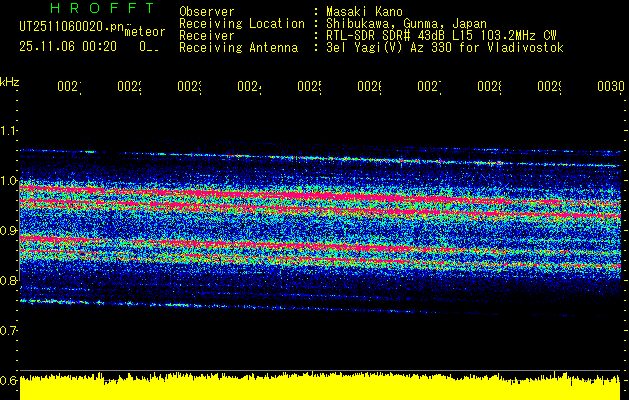This screenshot has height=400, width=629.
Task: Click the 0.7 frequency axis label
Action: pos(8,330)
